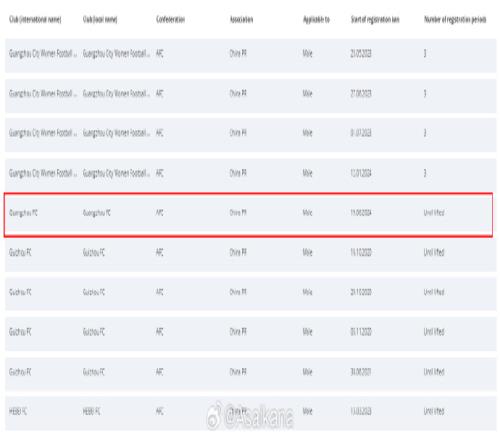The image size is (500, 440).
Task: Select the HEBEI FC international name cell
Action: [x=18, y=412]
